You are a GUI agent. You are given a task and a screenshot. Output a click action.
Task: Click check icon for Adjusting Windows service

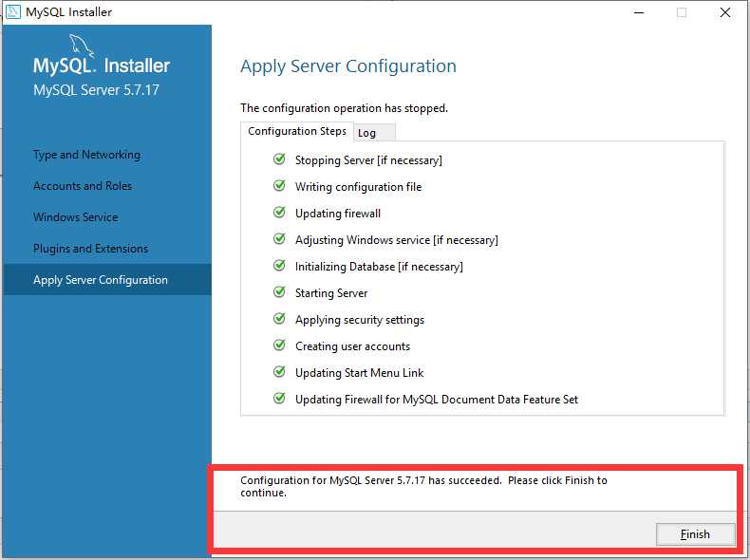pyautogui.click(x=279, y=239)
